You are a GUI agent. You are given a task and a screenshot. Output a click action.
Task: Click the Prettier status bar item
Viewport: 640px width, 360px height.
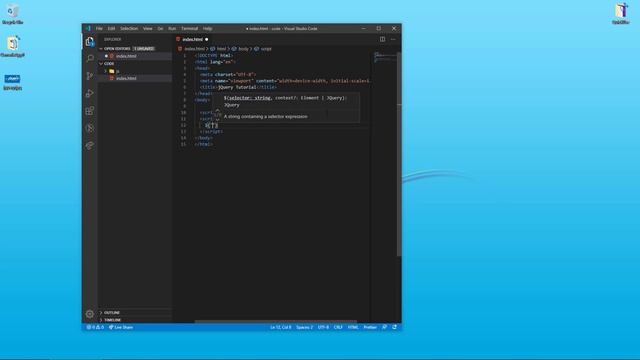pyautogui.click(x=370, y=327)
